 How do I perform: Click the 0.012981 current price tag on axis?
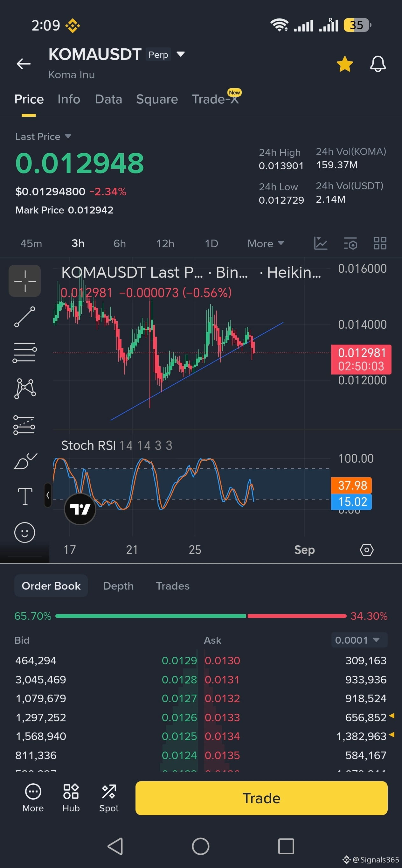point(361,359)
